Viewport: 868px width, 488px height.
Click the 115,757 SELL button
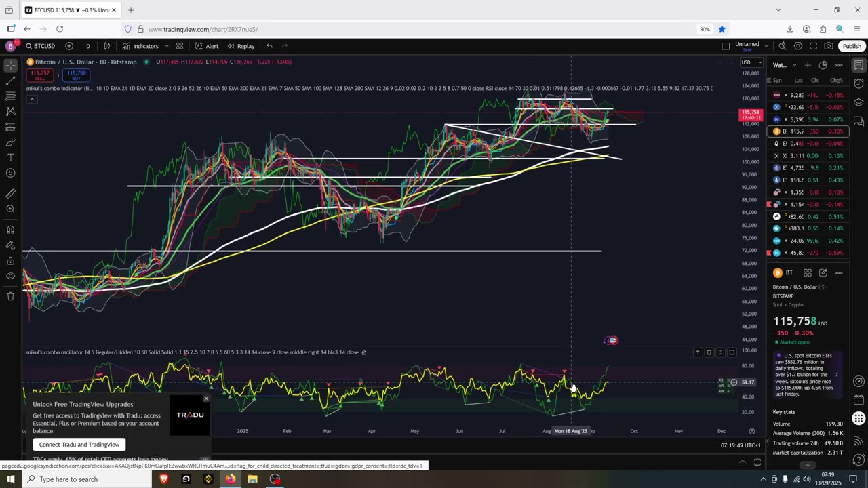tap(40, 75)
